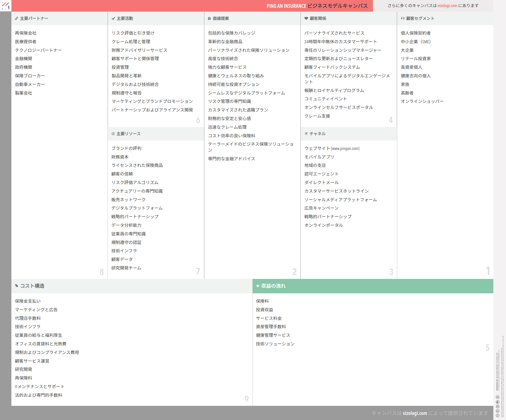Select the www.pingan.com website entry
Screen dimensions: 506x420
pos(332,148)
